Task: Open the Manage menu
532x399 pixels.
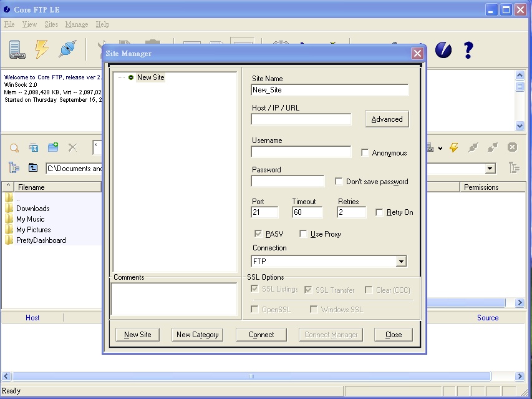Action: pyautogui.click(x=76, y=24)
